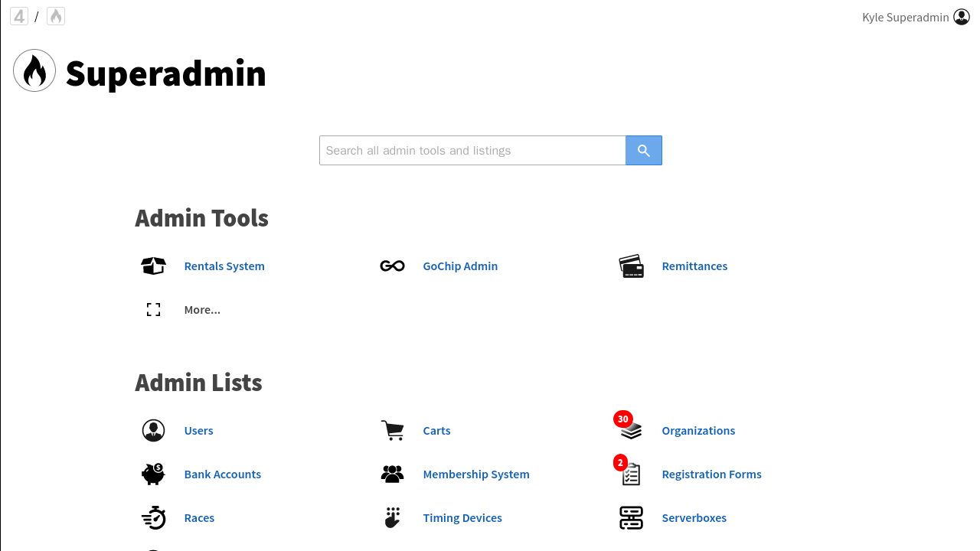Focus the admin tools search field
980x551 pixels.
coord(472,150)
